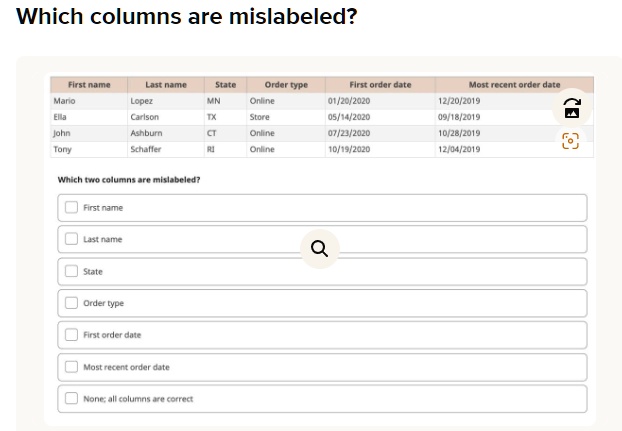Check the First name checkbox
Image resolution: width=622 pixels, height=431 pixels.
tap(71, 207)
